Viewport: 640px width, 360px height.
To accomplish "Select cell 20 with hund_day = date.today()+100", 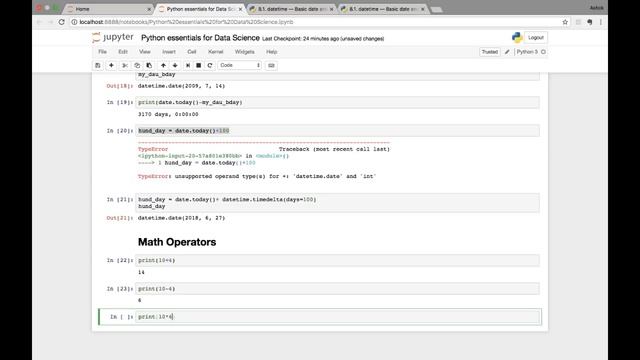I will click(338, 131).
